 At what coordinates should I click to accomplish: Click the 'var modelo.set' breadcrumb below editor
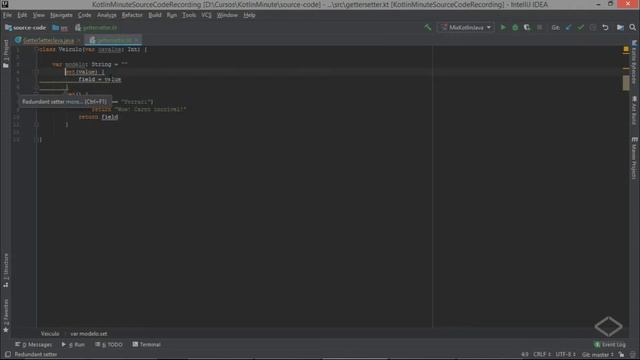pos(89,333)
